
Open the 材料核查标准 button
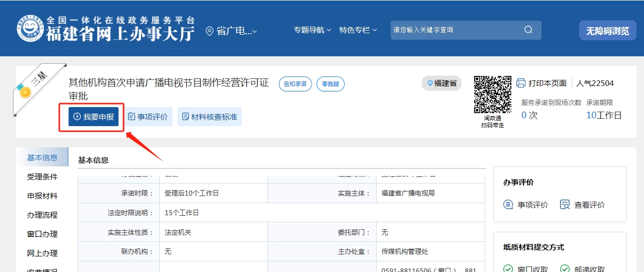pyautogui.click(x=209, y=117)
